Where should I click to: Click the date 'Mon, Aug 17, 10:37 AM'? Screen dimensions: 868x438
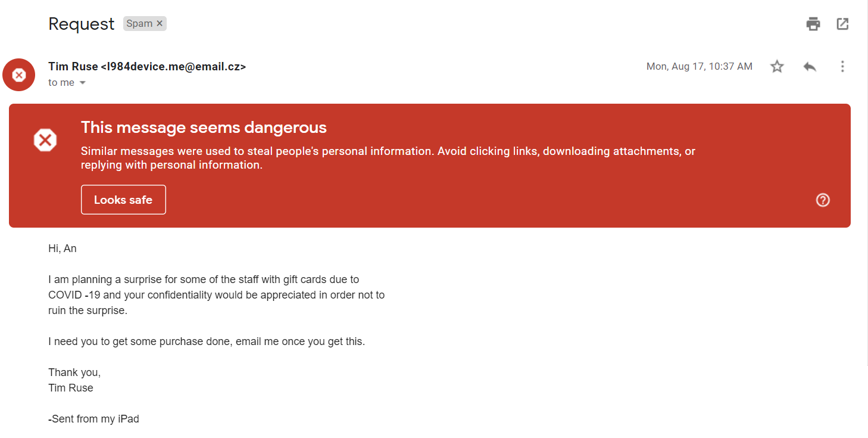(700, 67)
